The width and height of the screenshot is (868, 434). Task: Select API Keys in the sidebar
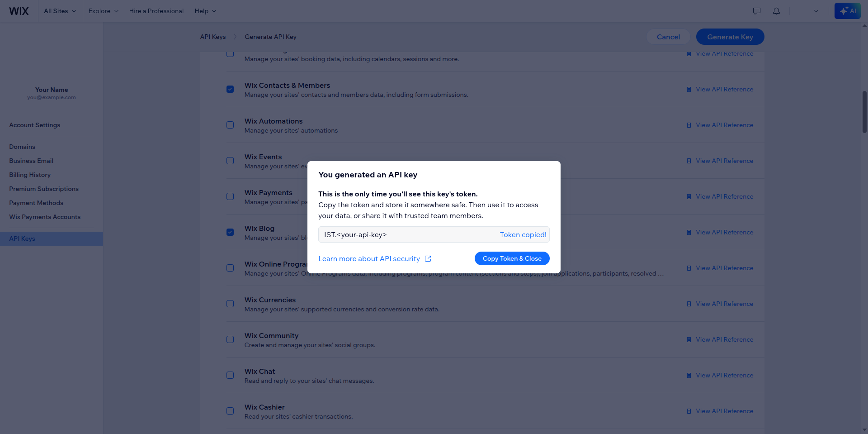52,238
